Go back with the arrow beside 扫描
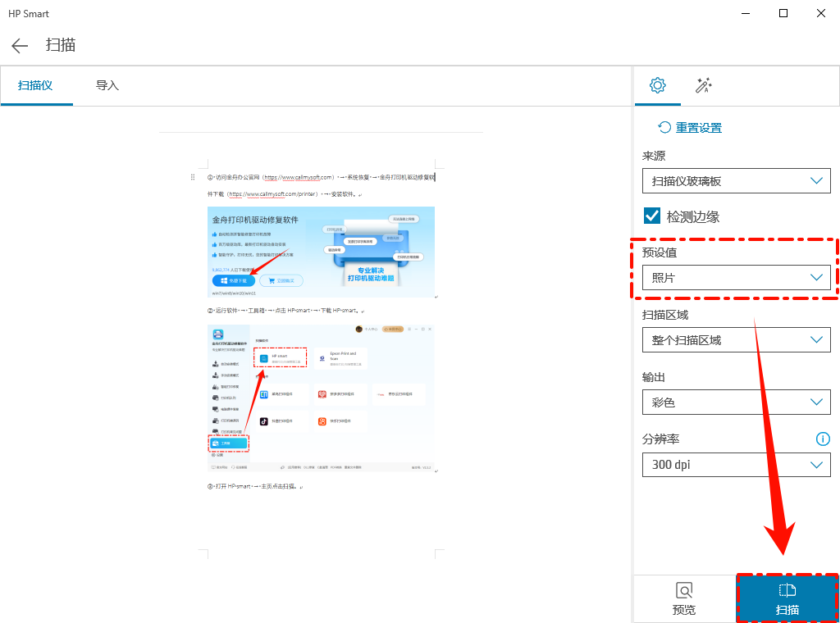840x623 pixels. tap(20, 45)
